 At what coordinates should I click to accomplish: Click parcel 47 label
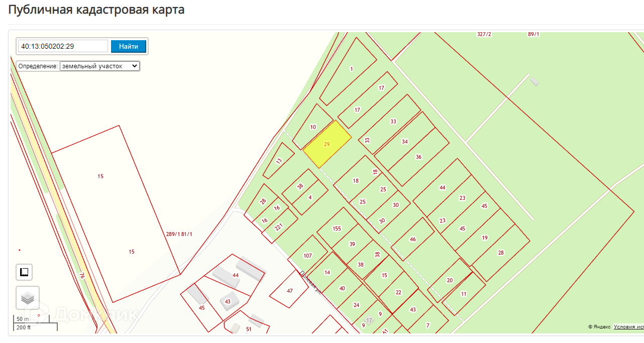click(290, 291)
